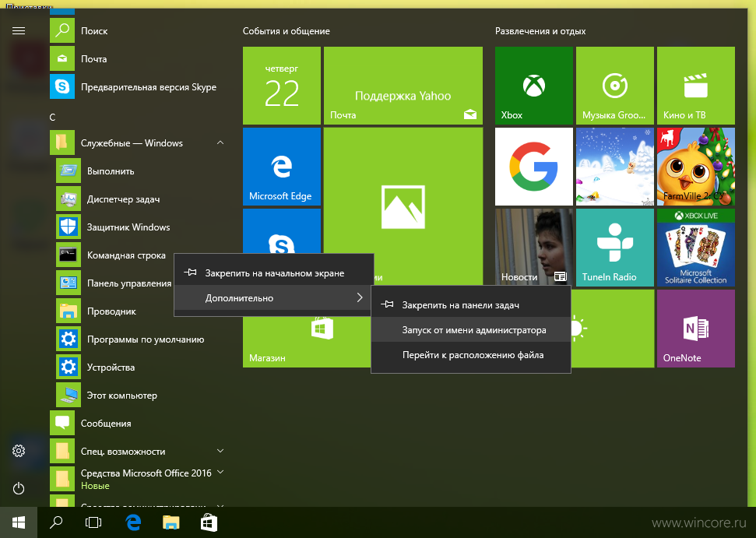Open Поиск from the app list
Screen dimensions: 756x538
137,31
